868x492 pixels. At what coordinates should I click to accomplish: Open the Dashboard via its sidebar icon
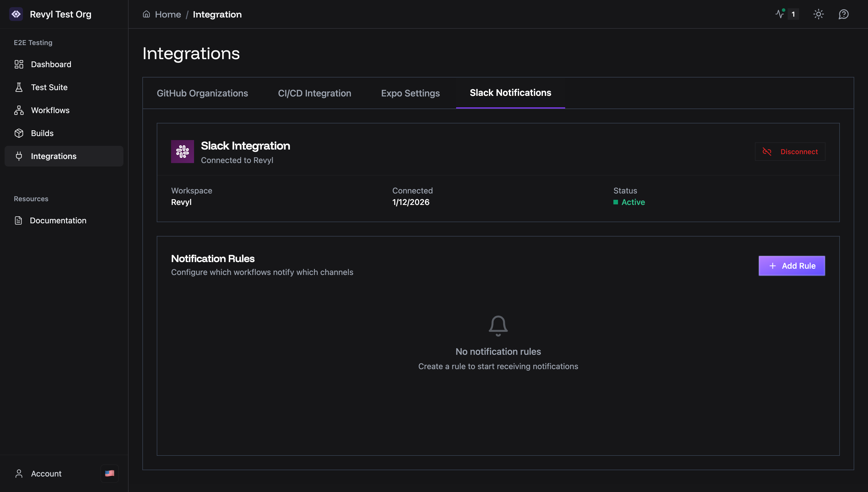(x=19, y=64)
